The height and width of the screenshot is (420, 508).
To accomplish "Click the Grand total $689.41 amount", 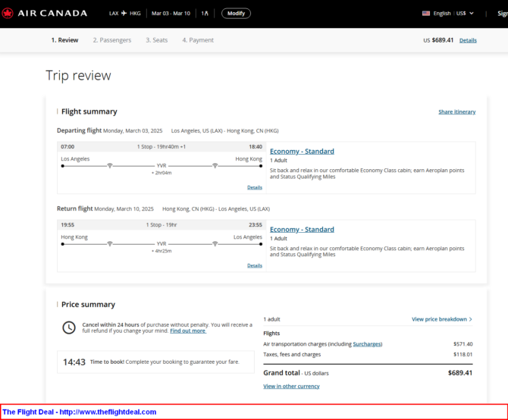I will pyautogui.click(x=460, y=373).
